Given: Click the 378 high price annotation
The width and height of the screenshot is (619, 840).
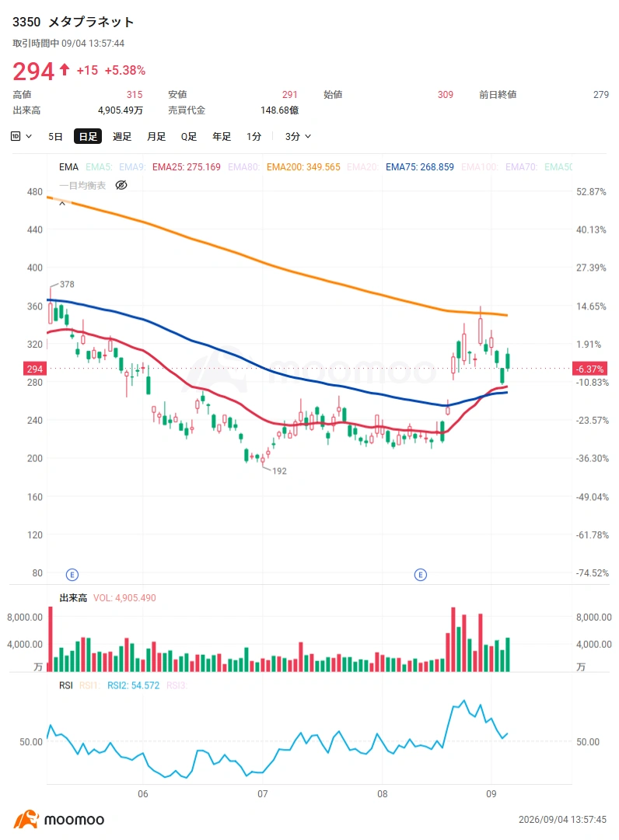Looking at the screenshot, I should [x=67, y=285].
